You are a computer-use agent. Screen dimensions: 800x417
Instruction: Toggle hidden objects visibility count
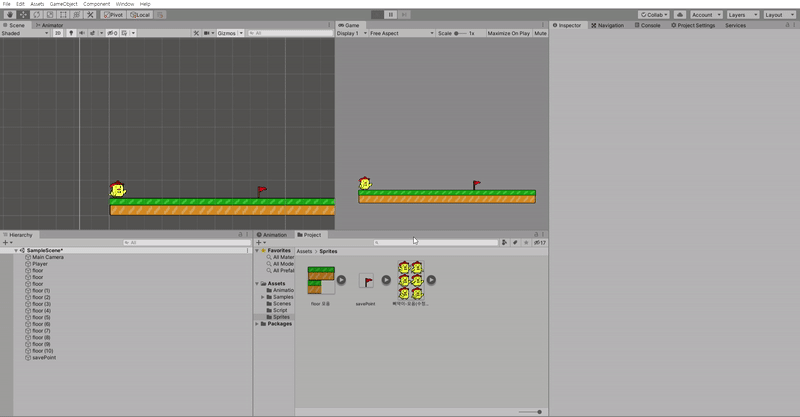pyautogui.click(x=112, y=33)
